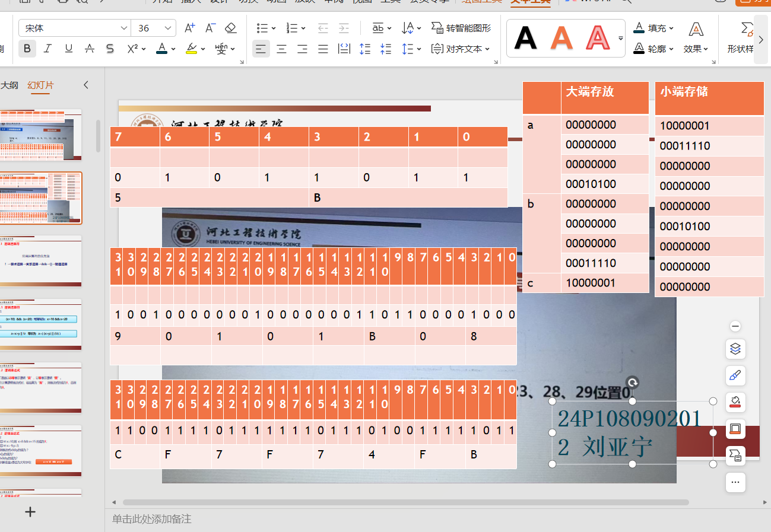
Task: Click the text box containing 刘亚宁
Action: click(633, 433)
